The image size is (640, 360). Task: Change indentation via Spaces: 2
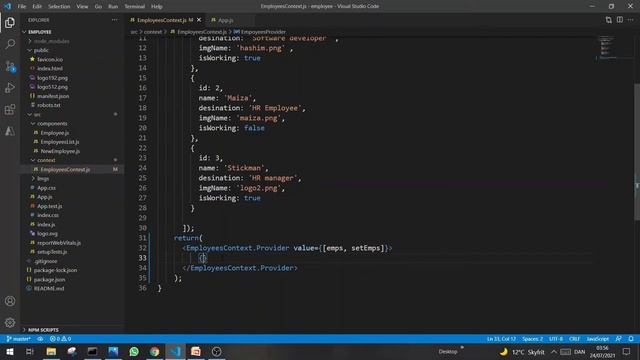pyautogui.click(x=532, y=339)
